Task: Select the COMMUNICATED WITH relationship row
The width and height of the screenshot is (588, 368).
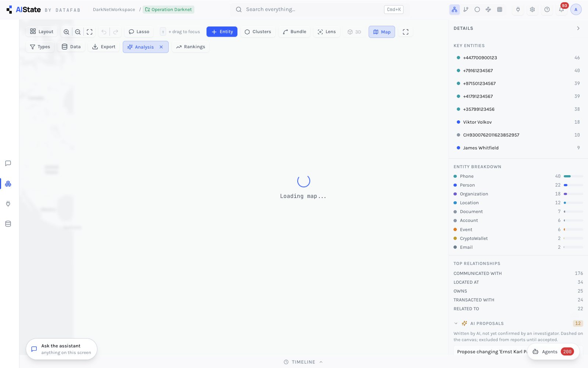Action: tap(518, 273)
